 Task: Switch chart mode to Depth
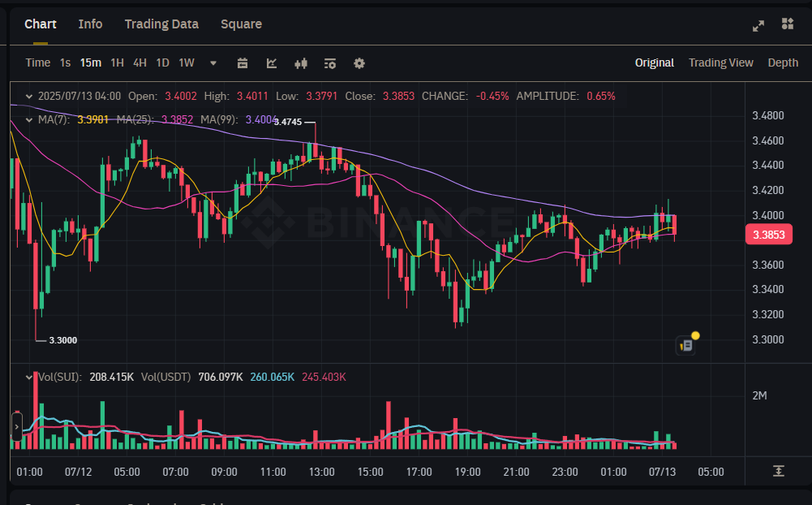782,63
